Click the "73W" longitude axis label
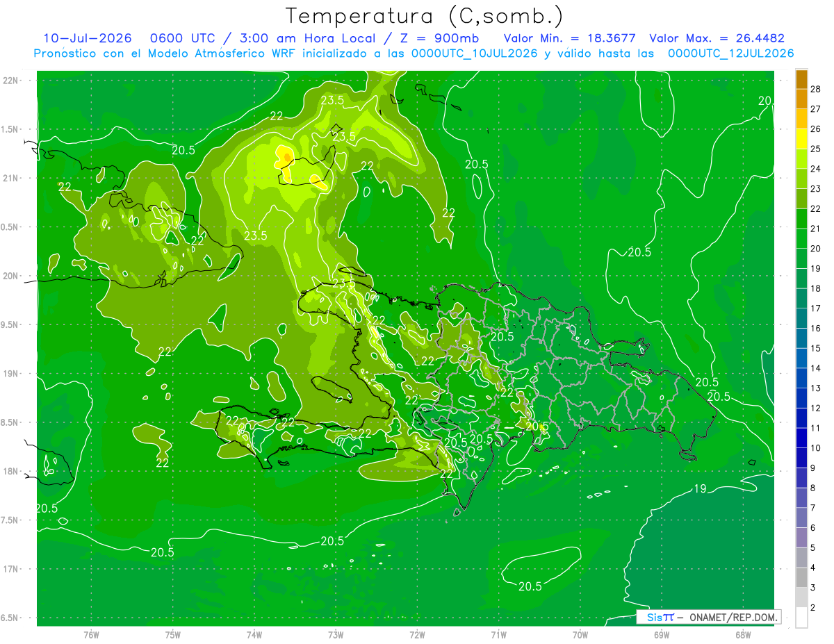This screenshot has width=834, height=644. [336, 635]
